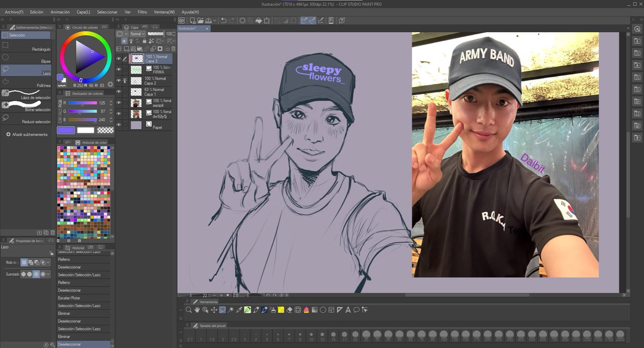Click the Open file folder icon
The height and width of the screenshot is (348, 644).
click(200, 20)
